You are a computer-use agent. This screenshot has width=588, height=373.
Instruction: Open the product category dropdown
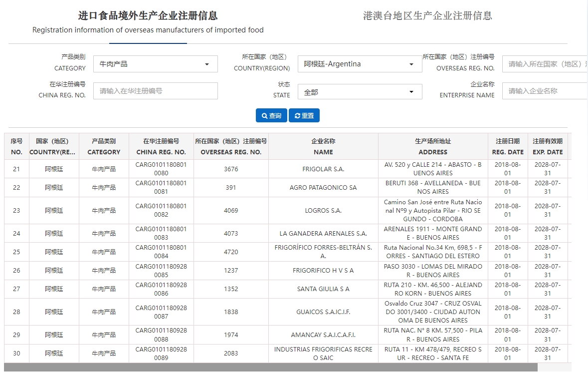tap(155, 64)
